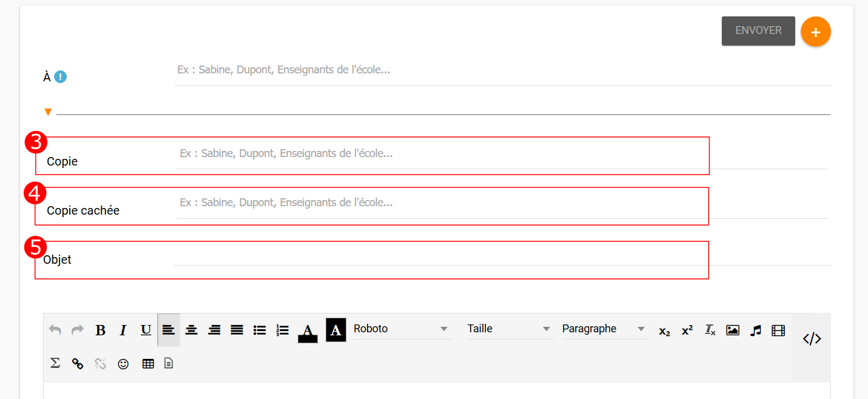Insert a video with film icon
The width and height of the screenshot is (868, 399).
(x=778, y=330)
